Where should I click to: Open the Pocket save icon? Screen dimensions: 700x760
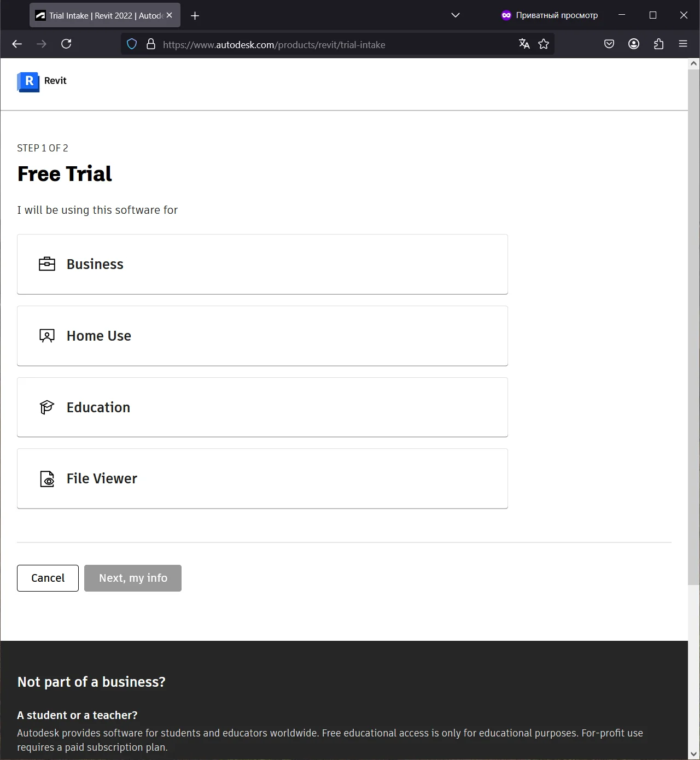(x=609, y=44)
